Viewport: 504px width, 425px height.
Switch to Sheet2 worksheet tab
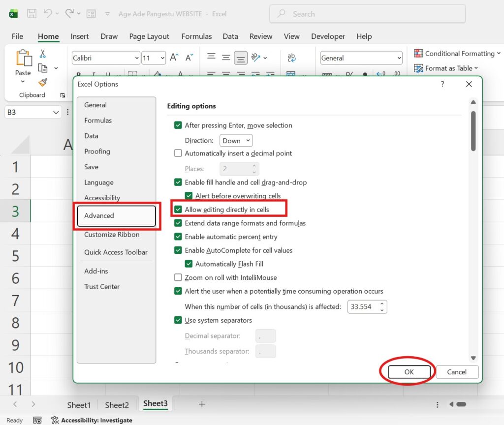coord(117,405)
